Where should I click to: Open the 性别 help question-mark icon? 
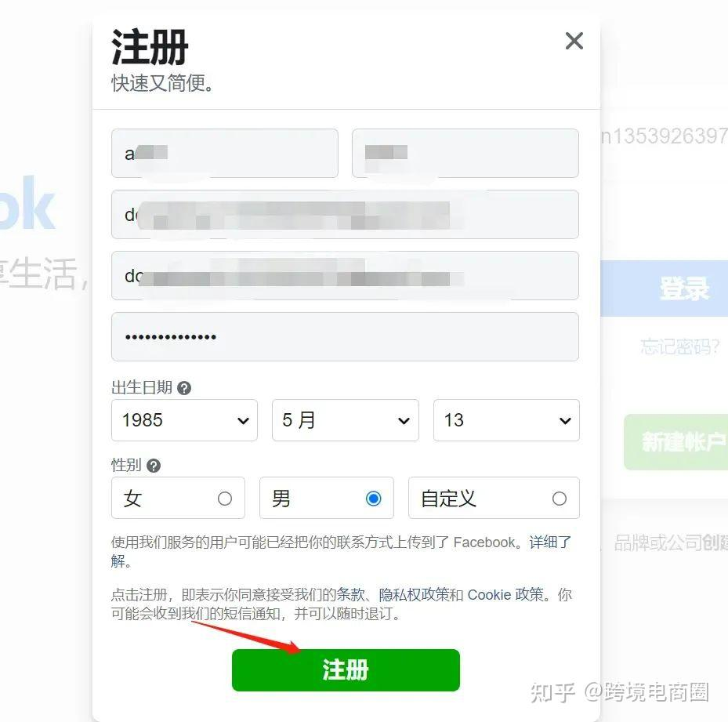[154, 466]
